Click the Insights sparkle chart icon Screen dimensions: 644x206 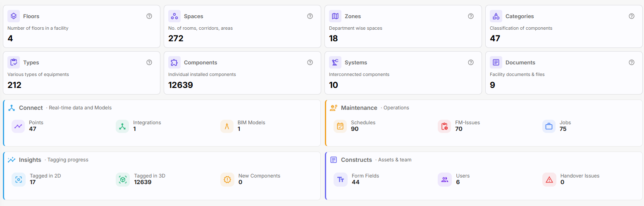(x=12, y=160)
